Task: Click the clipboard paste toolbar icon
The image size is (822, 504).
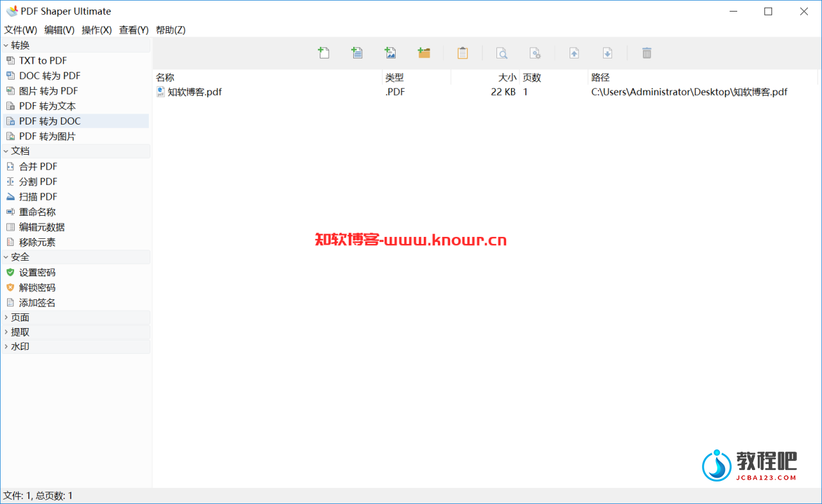Action: [462, 53]
